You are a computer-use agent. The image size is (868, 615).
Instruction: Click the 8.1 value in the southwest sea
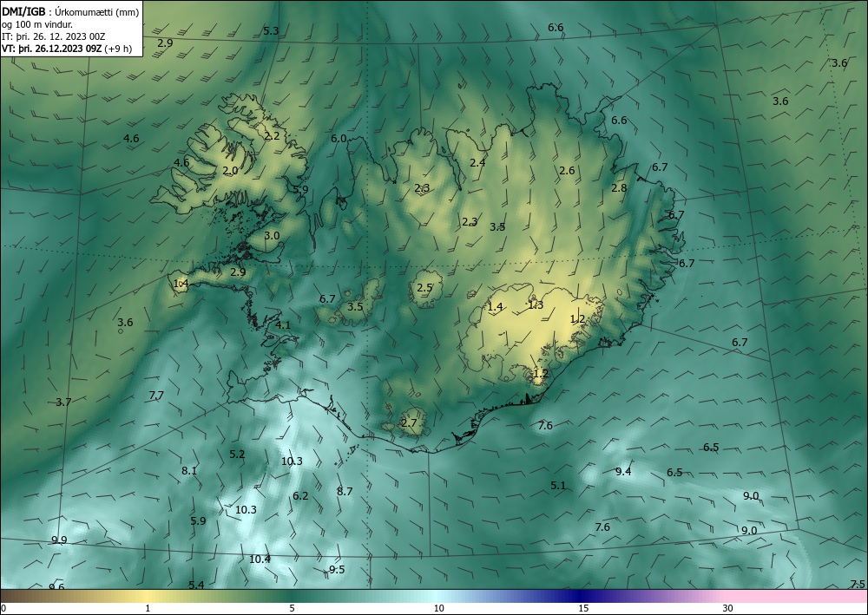pyautogui.click(x=189, y=471)
